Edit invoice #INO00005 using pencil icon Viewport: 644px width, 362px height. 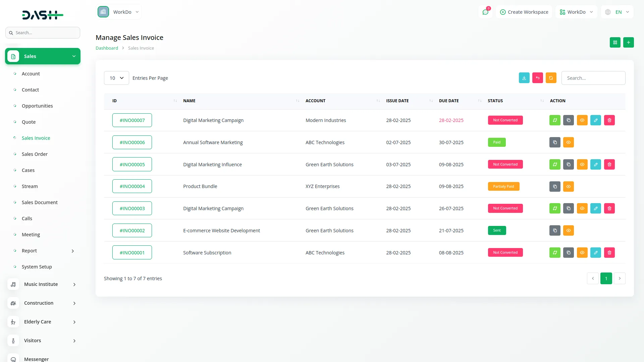(x=595, y=165)
